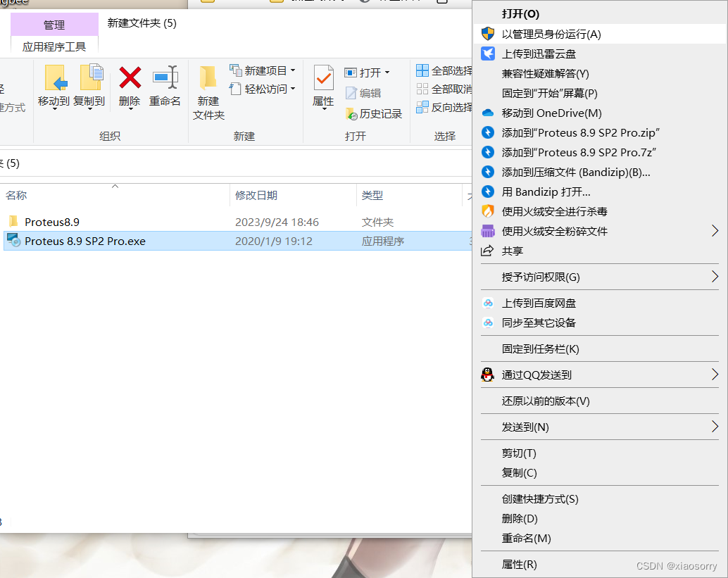Click Huorong file shredder icon
The height and width of the screenshot is (578, 728).
pos(487,231)
